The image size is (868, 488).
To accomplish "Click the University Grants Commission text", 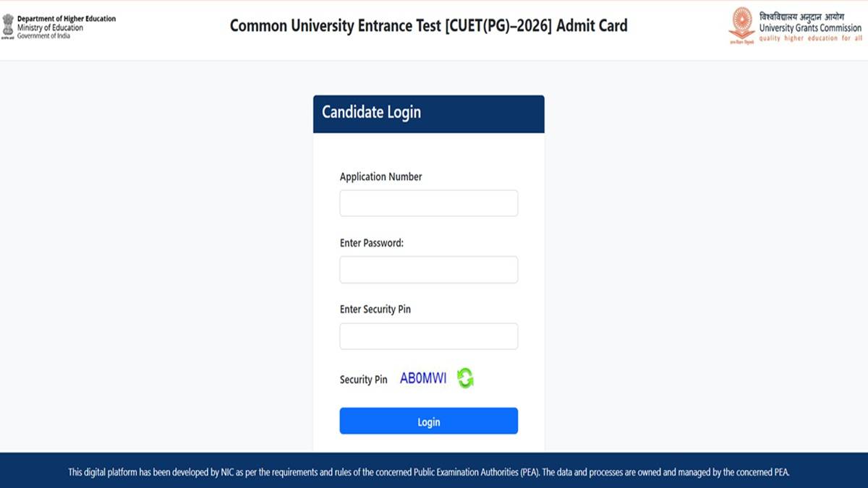I will [x=809, y=29].
